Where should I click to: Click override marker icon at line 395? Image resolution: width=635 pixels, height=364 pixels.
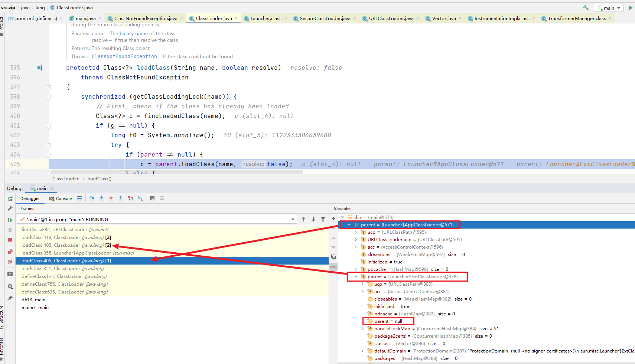[40, 68]
